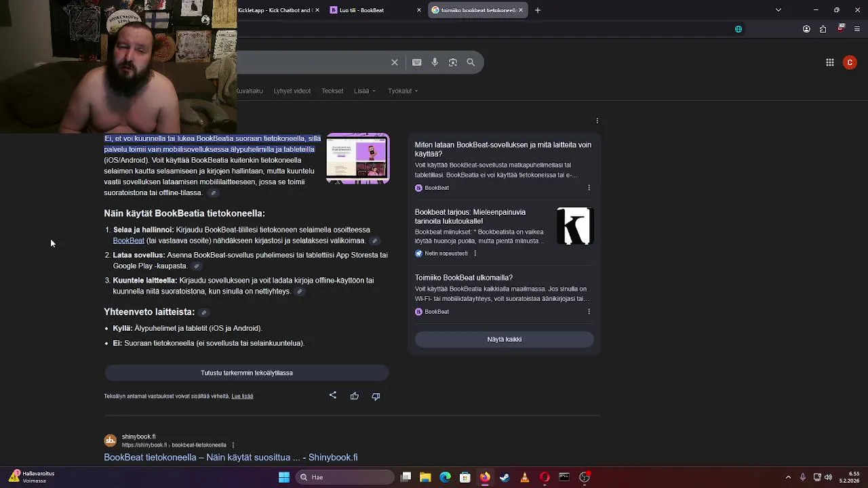Click the Näytä kaikki button
The width and height of the screenshot is (868, 488).
(x=505, y=340)
